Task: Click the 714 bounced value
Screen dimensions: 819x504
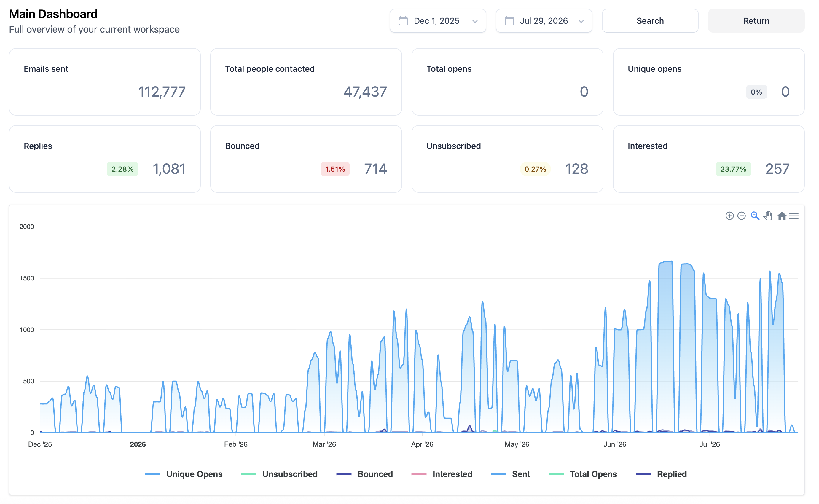Action: [375, 169]
